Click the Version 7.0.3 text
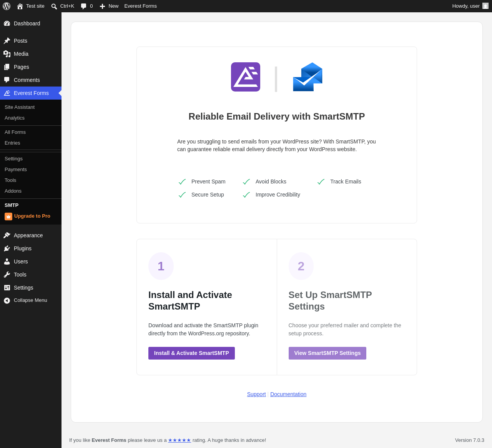The height and width of the screenshot is (448, 492). tap(470, 440)
